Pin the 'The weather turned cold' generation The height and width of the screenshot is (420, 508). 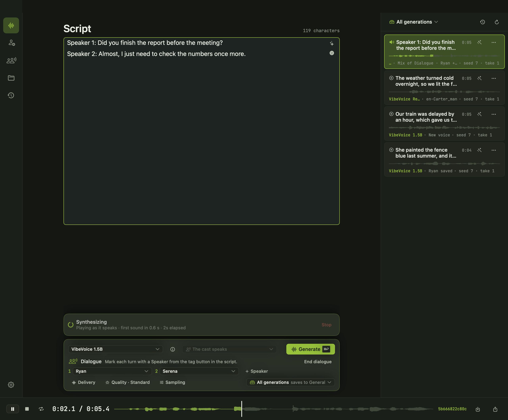coord(479,78)
